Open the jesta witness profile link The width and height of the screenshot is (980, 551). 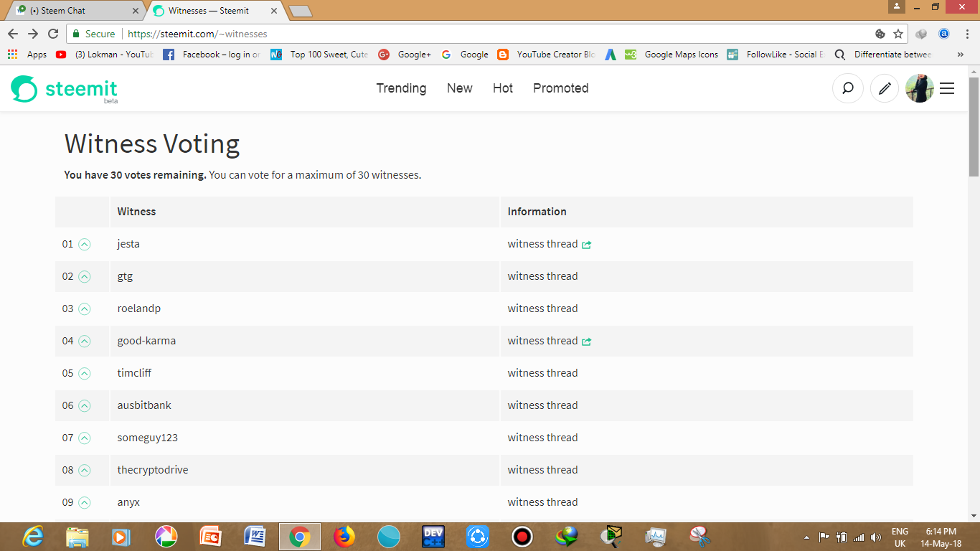pyautogui.click(x=128, y=244)
